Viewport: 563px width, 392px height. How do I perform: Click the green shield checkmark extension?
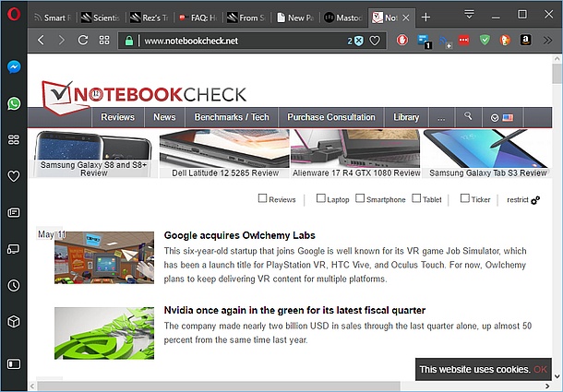[x=485, y=41]
